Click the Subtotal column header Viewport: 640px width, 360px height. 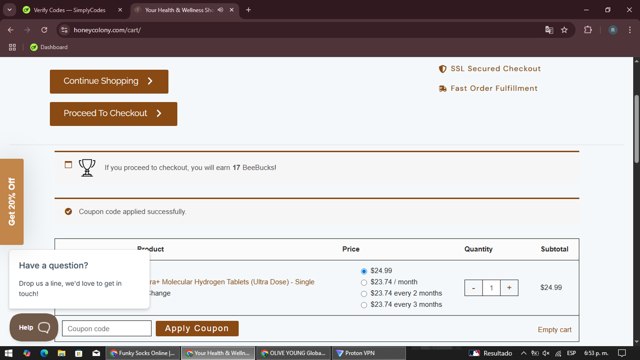554,249
